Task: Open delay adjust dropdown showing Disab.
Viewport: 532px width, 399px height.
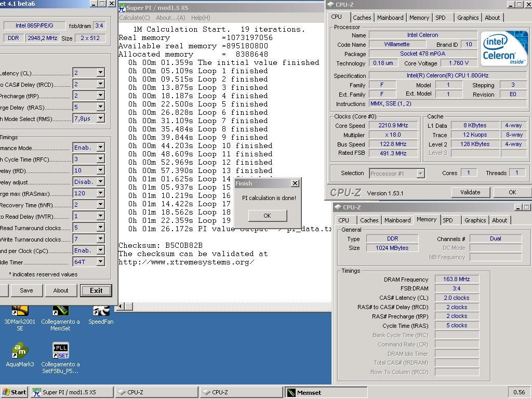Action: point(100,182)
